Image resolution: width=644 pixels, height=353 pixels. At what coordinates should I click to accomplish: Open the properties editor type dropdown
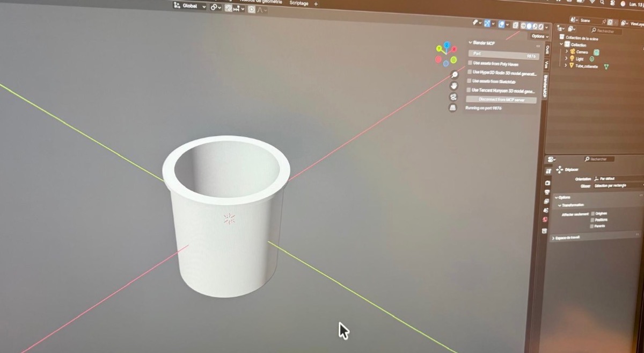tap(551, 159)
